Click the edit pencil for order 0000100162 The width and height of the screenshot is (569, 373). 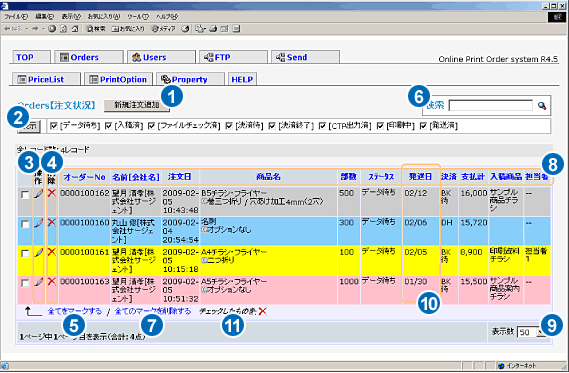point(38,194)
